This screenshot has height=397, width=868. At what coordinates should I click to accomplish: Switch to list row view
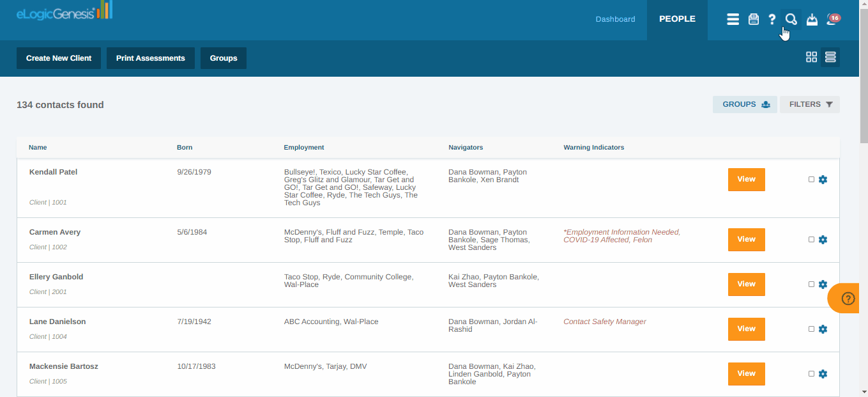830,57
